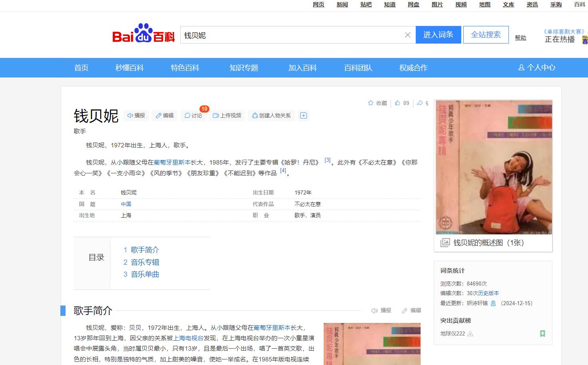Click 创建人物关系 button
Screen dimensions: 588x365
[x=271, y=116]
